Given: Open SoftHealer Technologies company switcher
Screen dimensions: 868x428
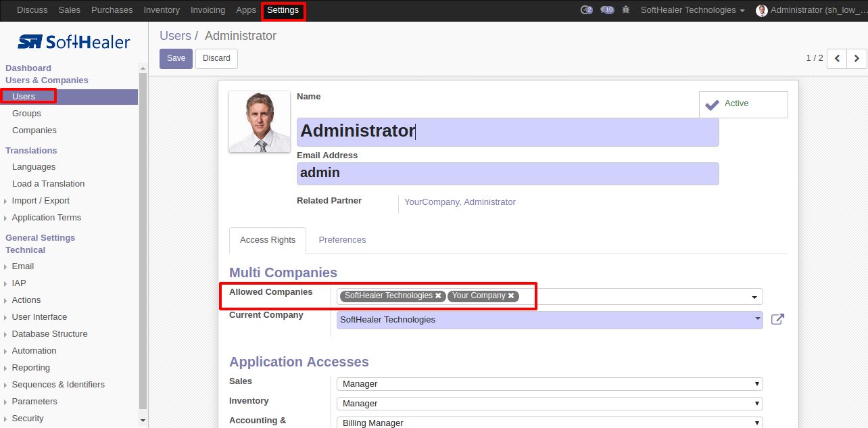Looking at the screenshot, I should tap(692, 10).
